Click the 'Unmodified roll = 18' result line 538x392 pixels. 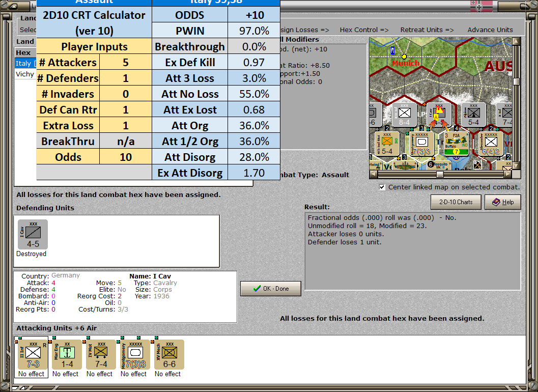(x=367, y=226)
